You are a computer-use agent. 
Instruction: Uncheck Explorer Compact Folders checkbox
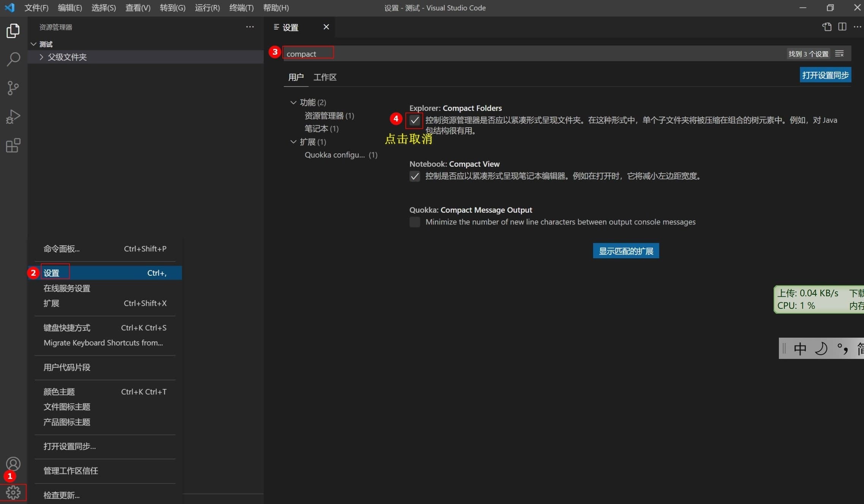coord(415,120)
